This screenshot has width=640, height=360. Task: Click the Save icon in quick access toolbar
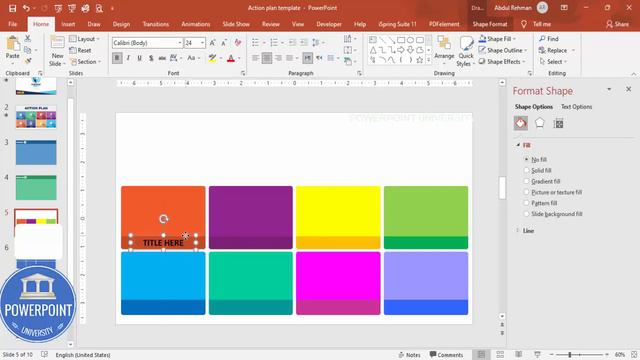pos(12,8)
